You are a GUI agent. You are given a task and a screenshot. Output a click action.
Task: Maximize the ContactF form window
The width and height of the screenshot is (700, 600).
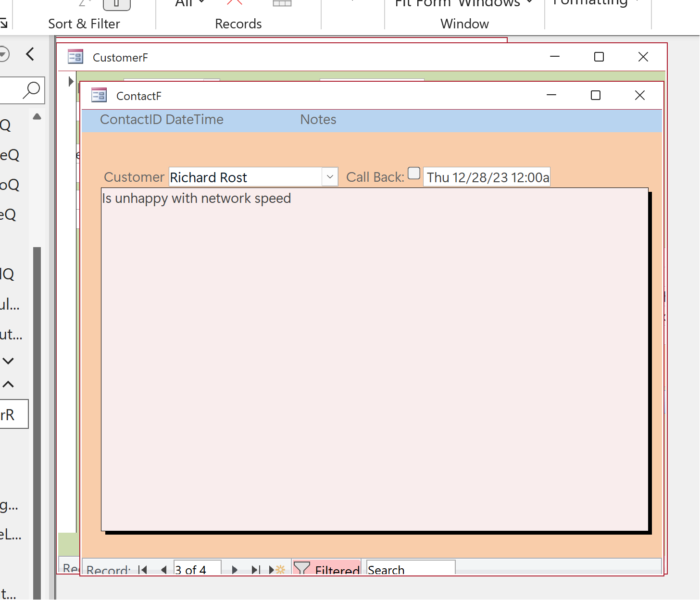(596, 95)
